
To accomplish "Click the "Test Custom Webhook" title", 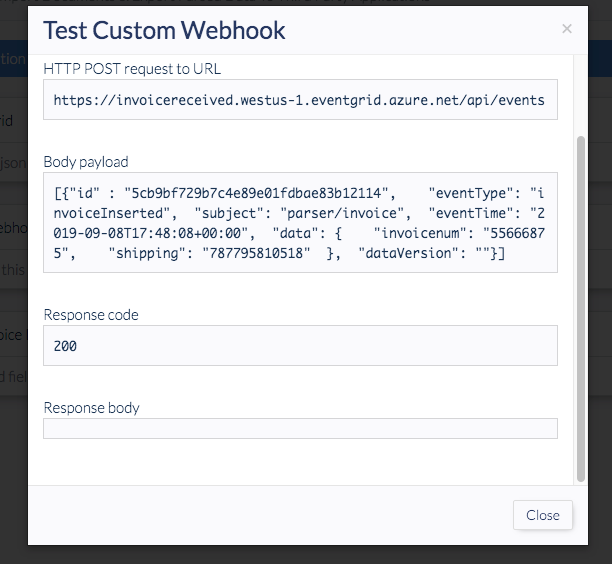I will coord(164,30).
